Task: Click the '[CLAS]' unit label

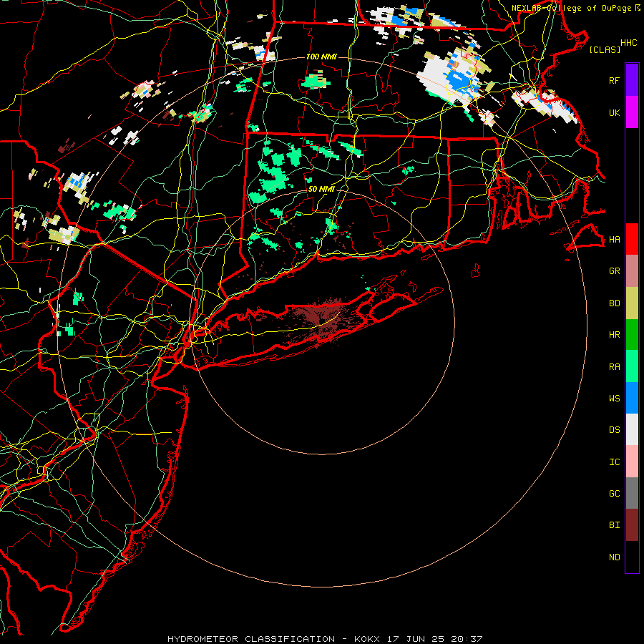Action: coord(605,49)
